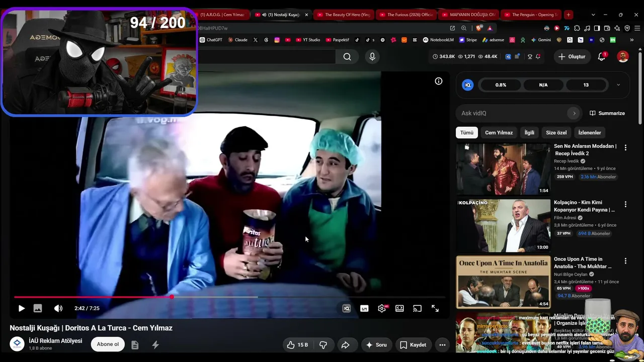Mute the video with the volume icon
The image size is (644, 362).
pyautogui.click(x=58, y=308)
